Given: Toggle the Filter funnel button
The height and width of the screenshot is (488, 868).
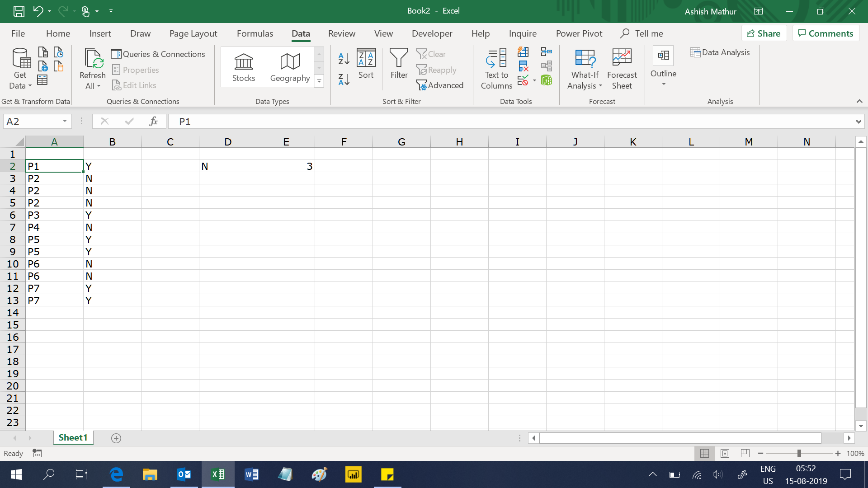Looking at the screenshot, I should [x=399, y=64].
